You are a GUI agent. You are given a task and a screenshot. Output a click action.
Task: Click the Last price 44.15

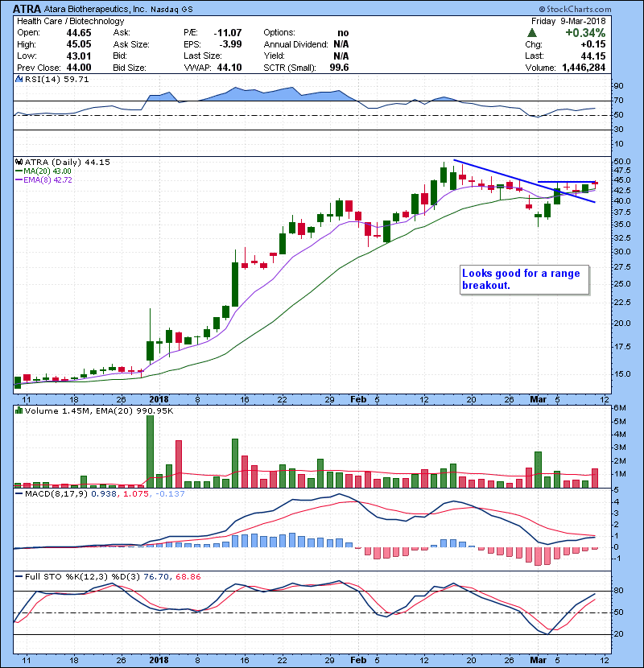(593, 56)
